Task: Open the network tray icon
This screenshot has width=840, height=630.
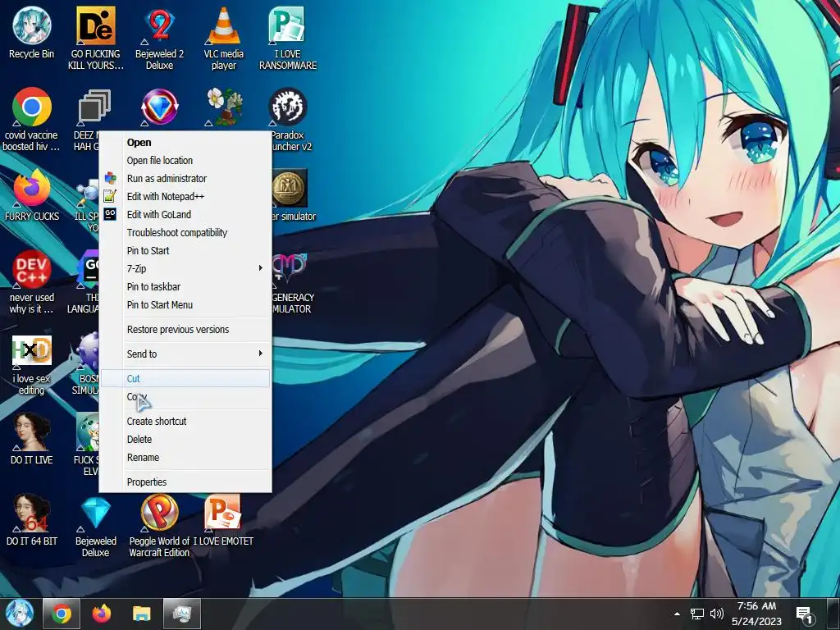Action: (x=697, y=614)
